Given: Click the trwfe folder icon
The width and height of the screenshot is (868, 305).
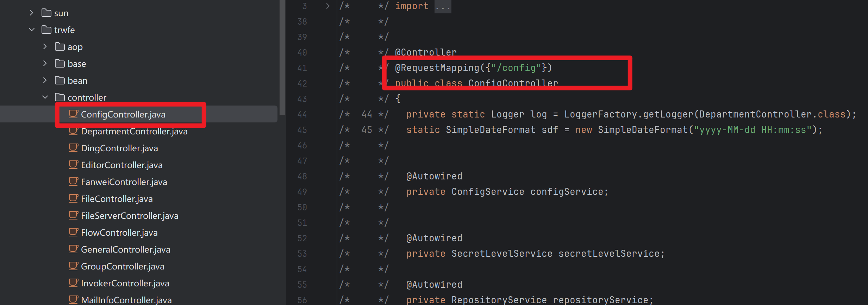Looking at the screenshot, I should [46, 30].
